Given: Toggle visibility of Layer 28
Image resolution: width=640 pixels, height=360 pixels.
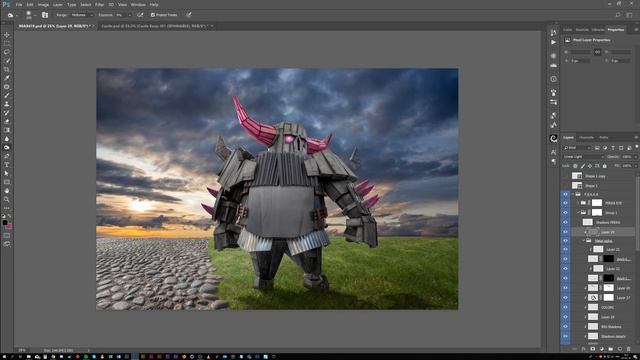Looking at the screenshot, I should pos(565,317).
